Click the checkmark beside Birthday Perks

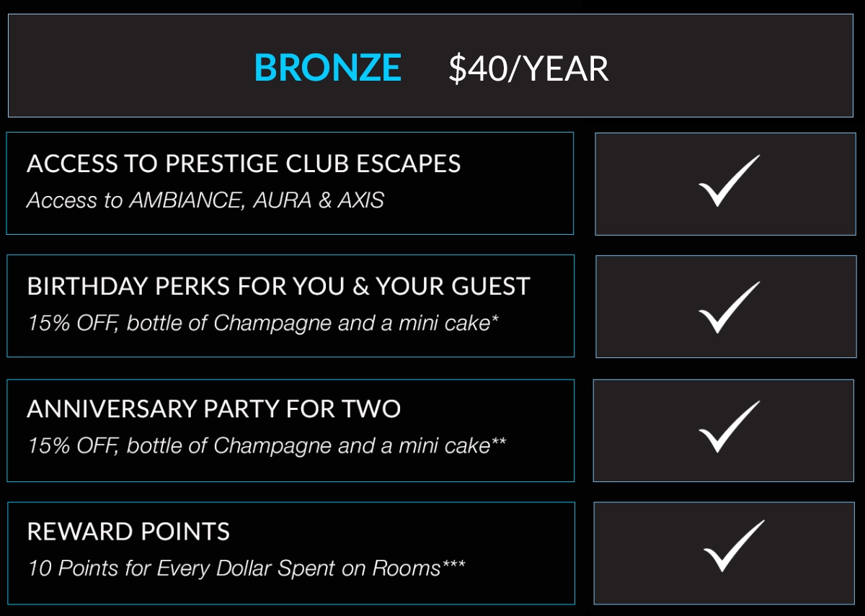pos(729,308)
